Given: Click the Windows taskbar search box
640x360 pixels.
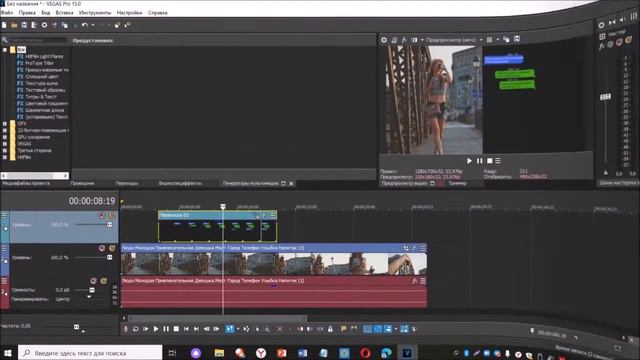Looking at the screenshot, I should (90, 353).
